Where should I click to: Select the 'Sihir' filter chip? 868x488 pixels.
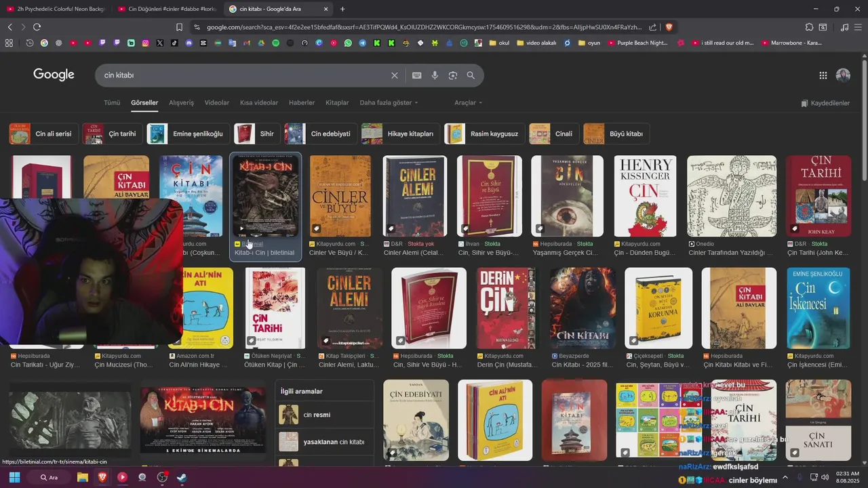click(258, 134)
